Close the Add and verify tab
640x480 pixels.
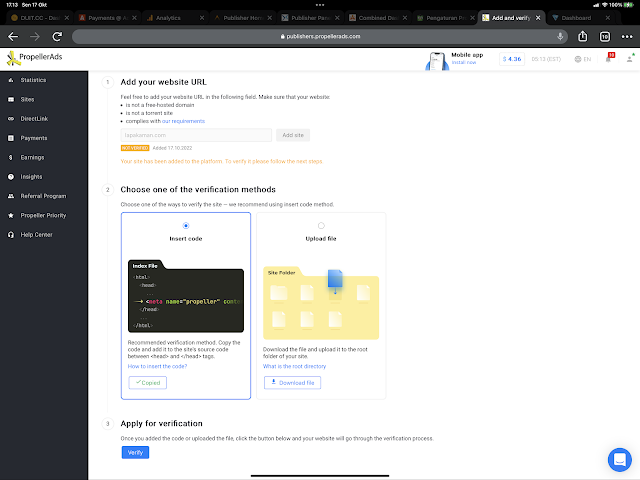pos(538,18)
